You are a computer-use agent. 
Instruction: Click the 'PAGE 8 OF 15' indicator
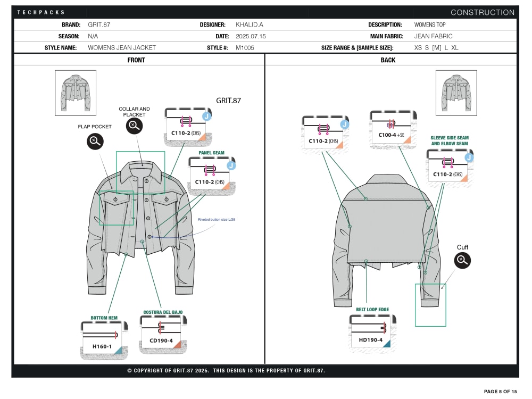click(501, 392)
